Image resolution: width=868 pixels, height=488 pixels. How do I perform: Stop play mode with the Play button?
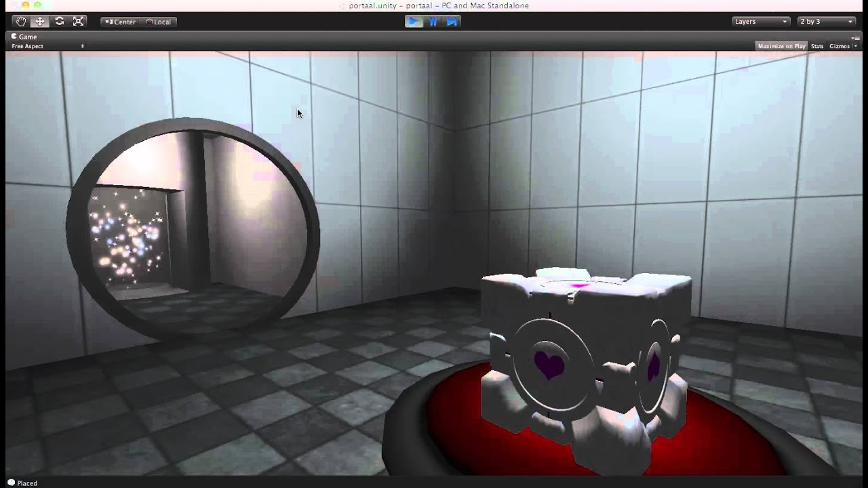point(414,22)
